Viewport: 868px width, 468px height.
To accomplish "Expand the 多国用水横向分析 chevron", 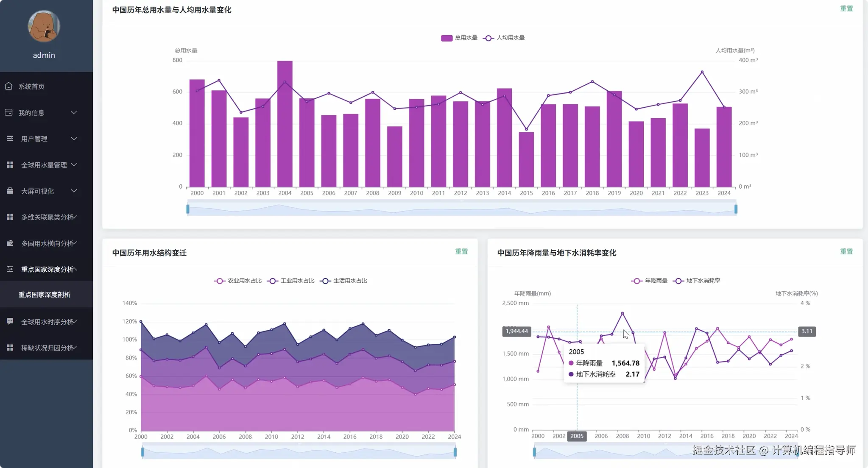I will tap(75, 243).
